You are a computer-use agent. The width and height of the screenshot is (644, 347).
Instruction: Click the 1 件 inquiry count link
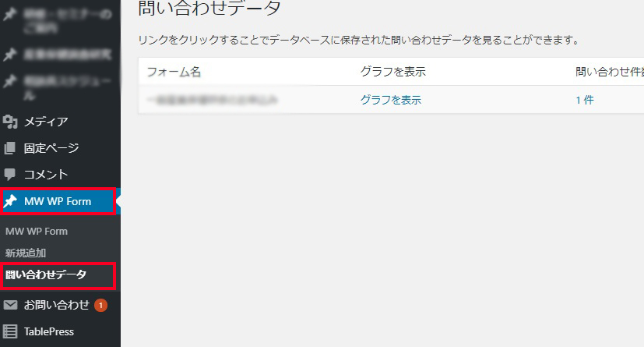point(585,100)
